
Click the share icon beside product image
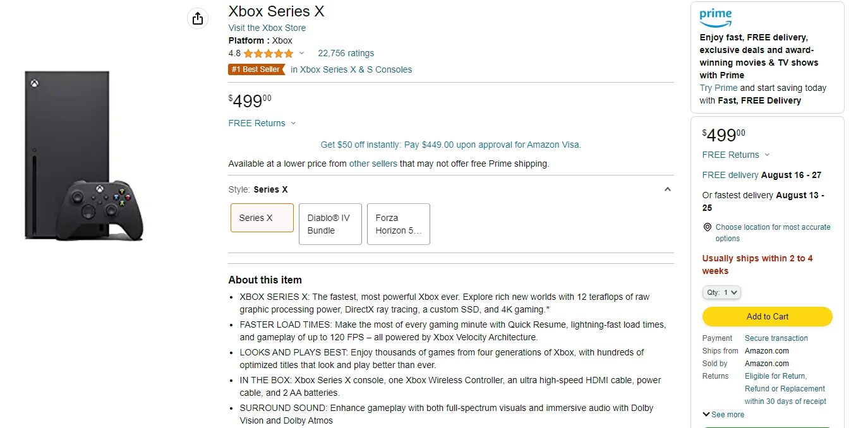click(198, 19)
